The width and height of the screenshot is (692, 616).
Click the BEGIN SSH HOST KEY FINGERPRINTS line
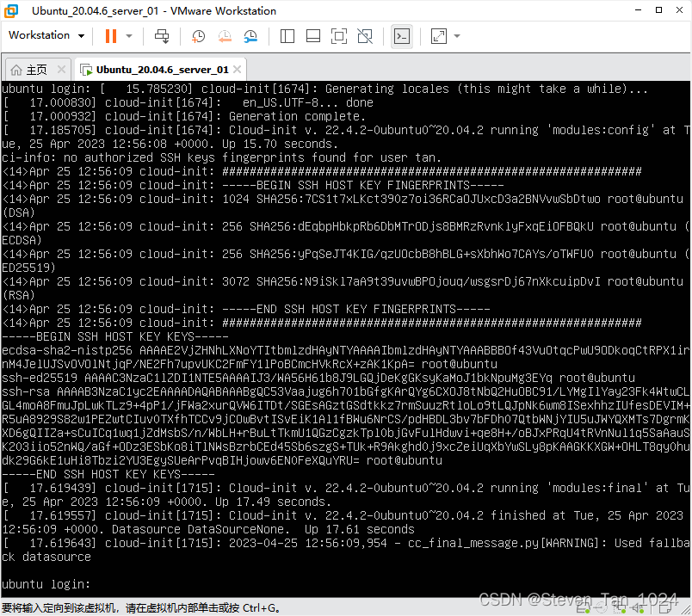click(253, 185)
